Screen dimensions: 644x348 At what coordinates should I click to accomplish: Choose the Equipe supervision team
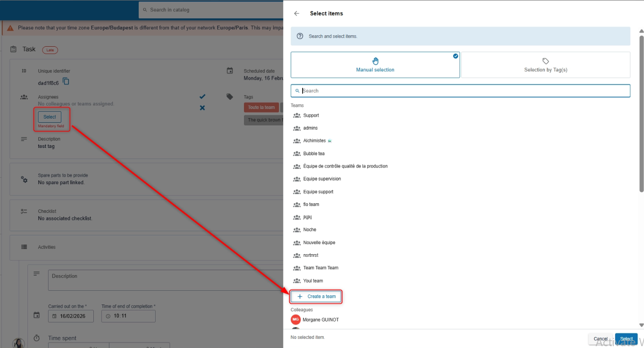pyautogui.click(x=322, y=179)
